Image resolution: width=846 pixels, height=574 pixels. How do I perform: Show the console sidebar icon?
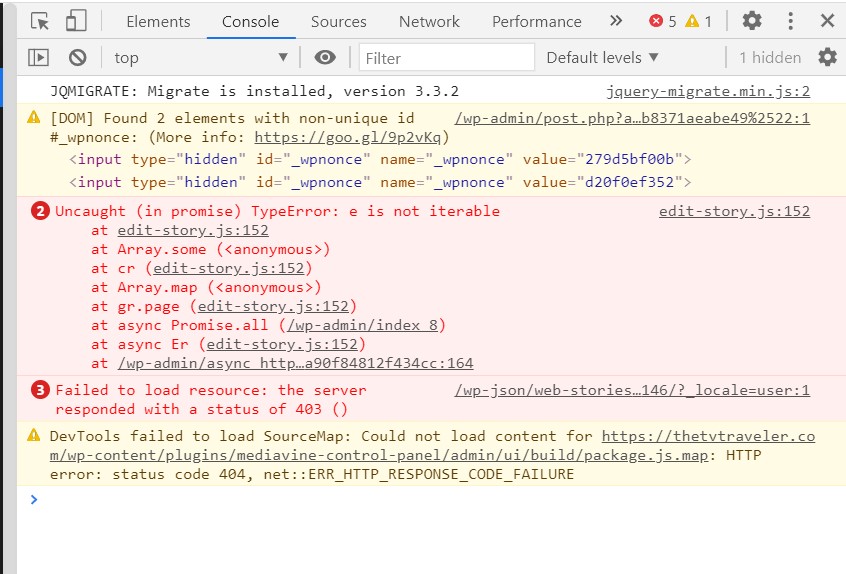point(38,58)
